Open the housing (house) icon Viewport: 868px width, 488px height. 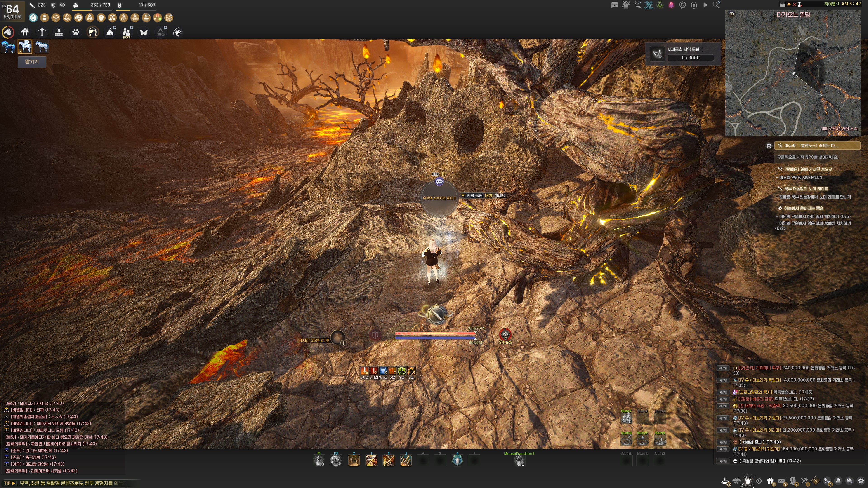point(25,32)
